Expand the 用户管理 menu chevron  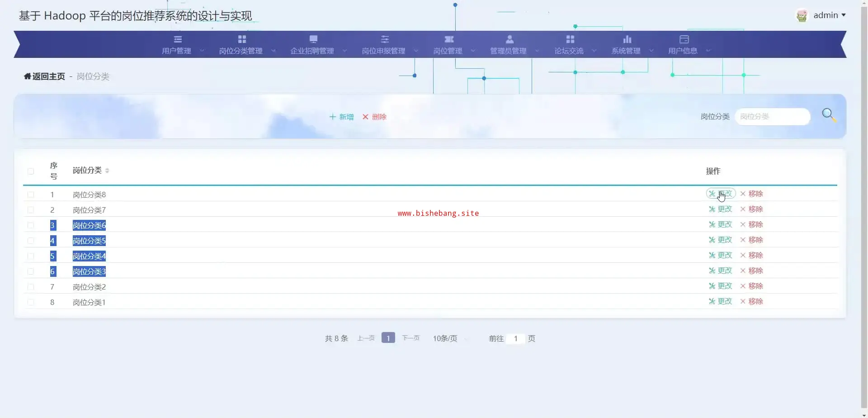(202, 51)
